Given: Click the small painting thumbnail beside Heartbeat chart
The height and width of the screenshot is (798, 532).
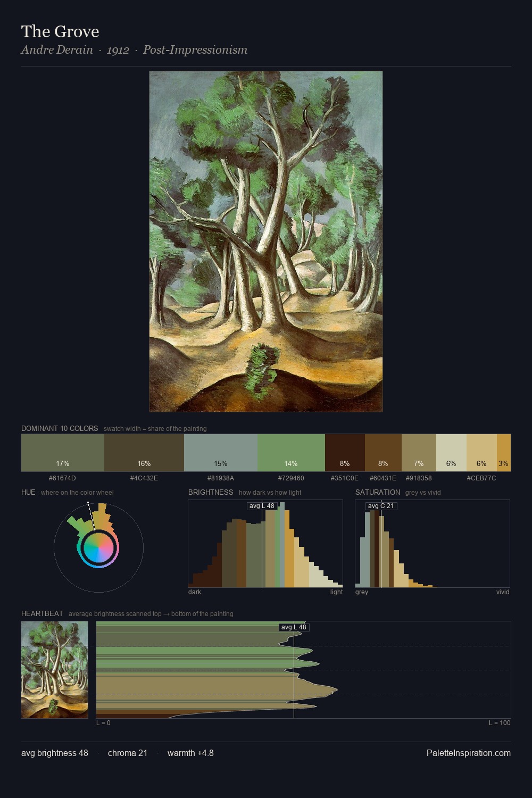Looking at the screenshot, I should tap(54, 670).
